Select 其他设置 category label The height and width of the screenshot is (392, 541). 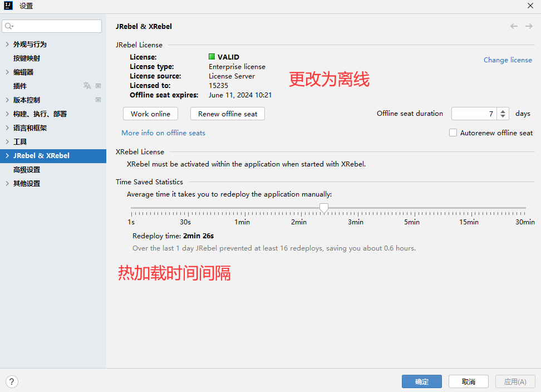pos(27,184)
